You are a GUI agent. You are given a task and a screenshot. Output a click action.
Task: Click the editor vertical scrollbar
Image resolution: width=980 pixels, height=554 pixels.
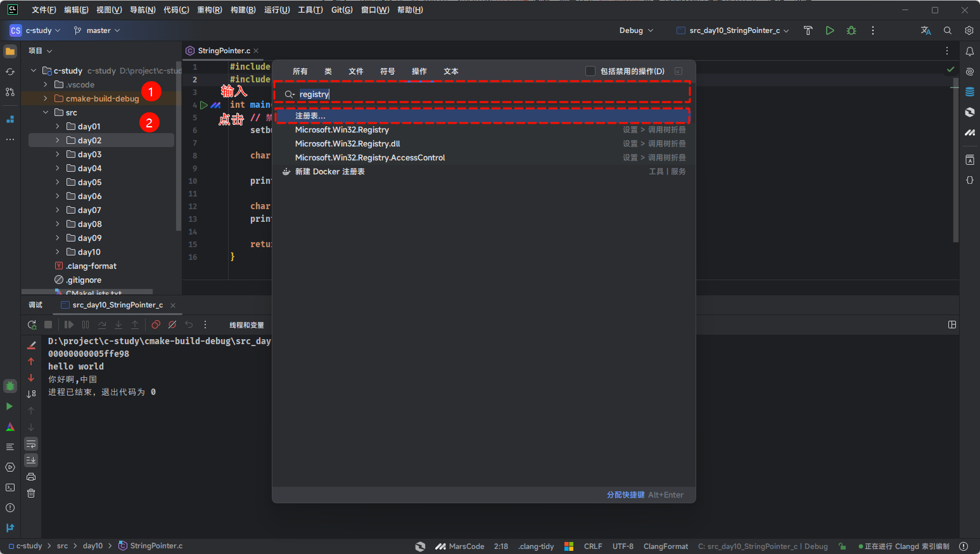[955, 165]
